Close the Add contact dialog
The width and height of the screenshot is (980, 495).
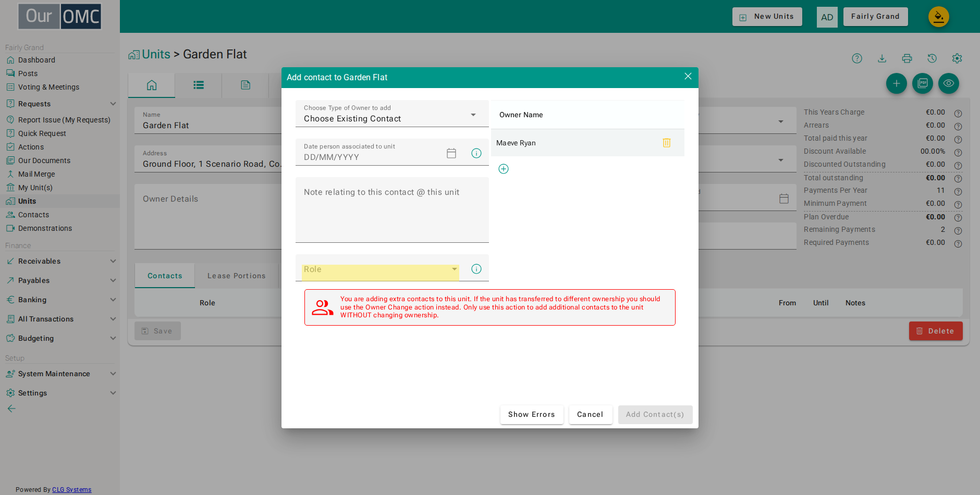[688, 77]
